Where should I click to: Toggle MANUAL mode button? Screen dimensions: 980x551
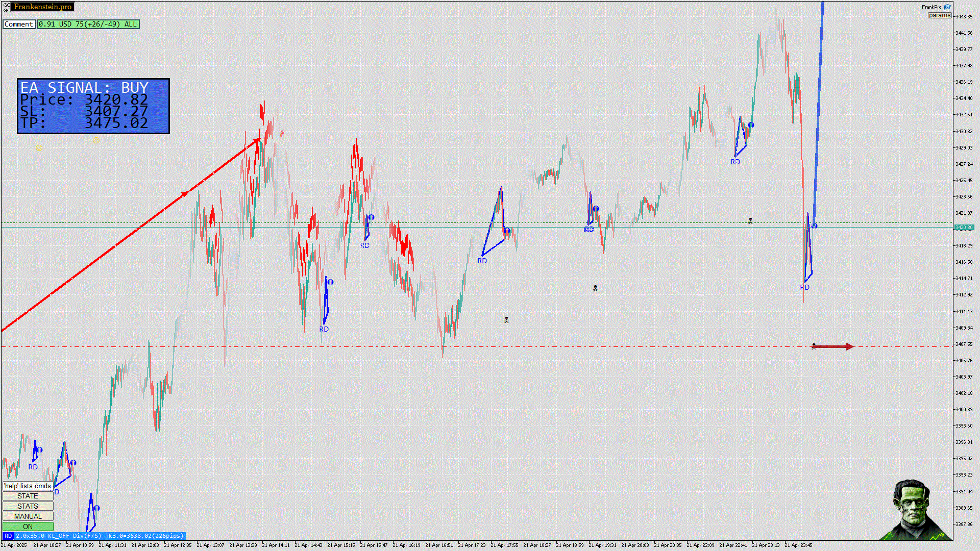[x=28, y=516]
